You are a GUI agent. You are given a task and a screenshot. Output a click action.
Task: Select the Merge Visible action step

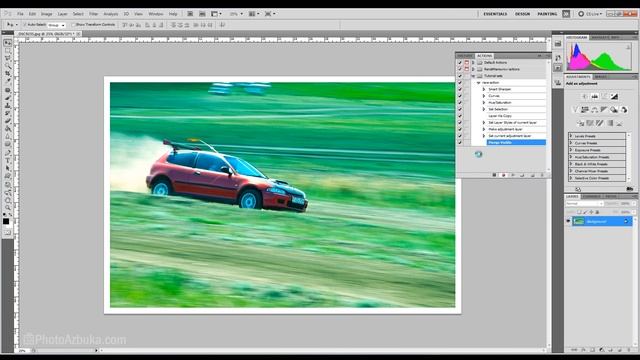pos(516,142)
